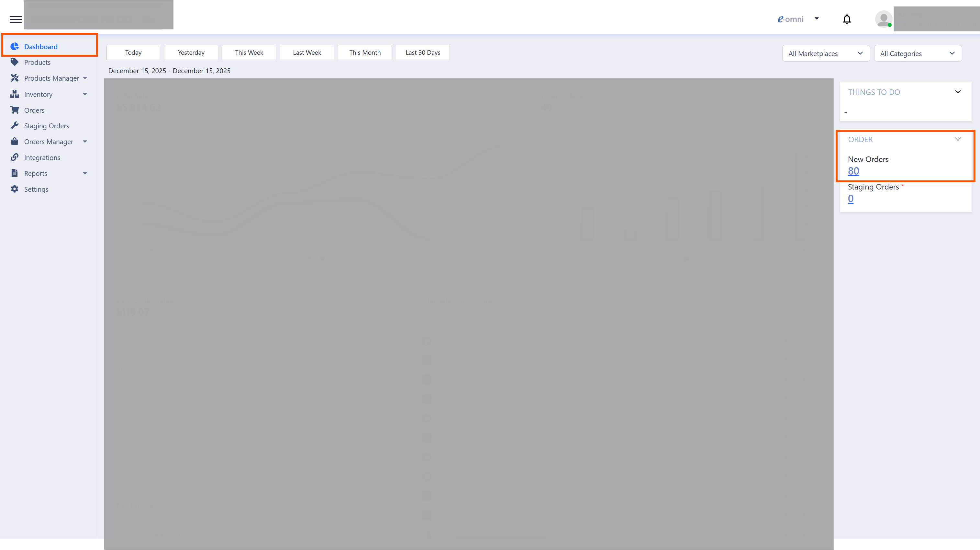Click the Staging Orders wrench icon
This screenshot has width=980, height=550.
pyautogui.click(x=15, y=126)
